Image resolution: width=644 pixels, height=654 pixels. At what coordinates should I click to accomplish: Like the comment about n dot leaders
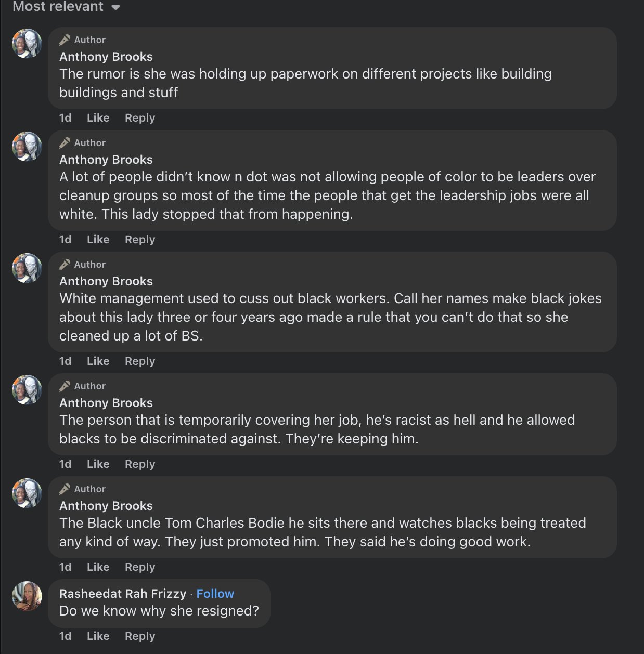click(x=98, y=240)
